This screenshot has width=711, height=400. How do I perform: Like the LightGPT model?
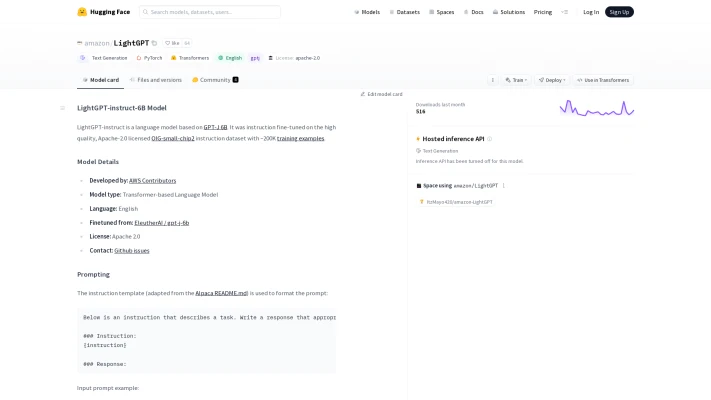point(172,43)
